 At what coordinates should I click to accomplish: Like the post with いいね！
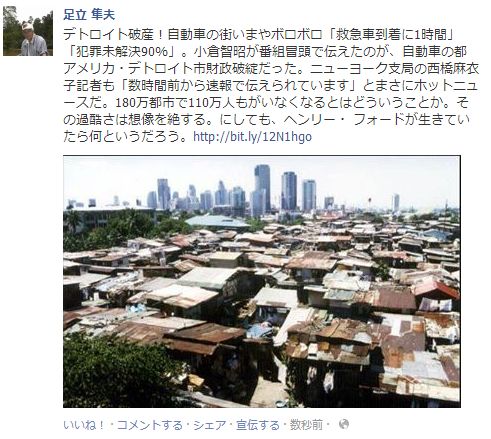click(84, 425)
